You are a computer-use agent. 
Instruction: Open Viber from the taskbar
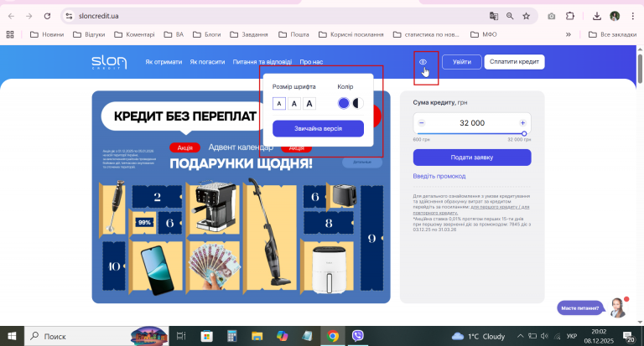click(x=358, y=336)
